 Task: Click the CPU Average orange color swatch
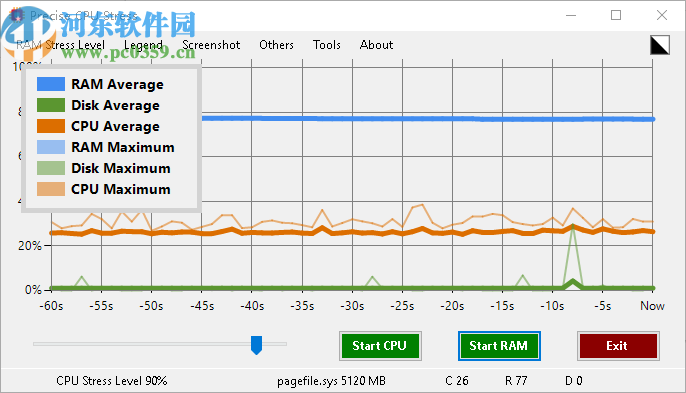click(x=51, y=126)
